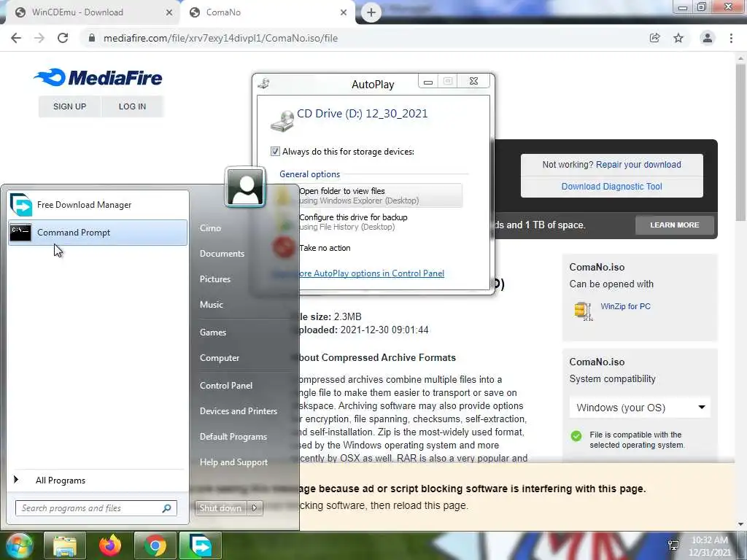
Task: Click the AutoPlay title bar icon
Action: pos(263,84)
